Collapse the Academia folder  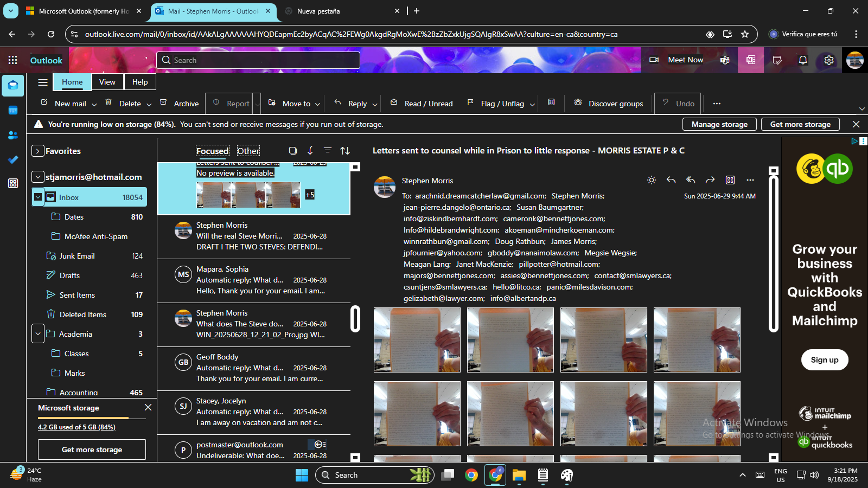[37, 334]
